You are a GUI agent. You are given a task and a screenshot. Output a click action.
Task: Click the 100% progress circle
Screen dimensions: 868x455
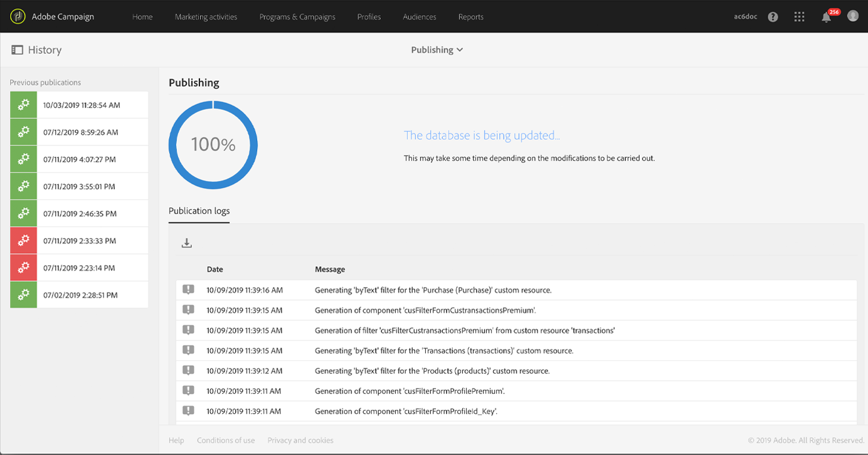213,145
